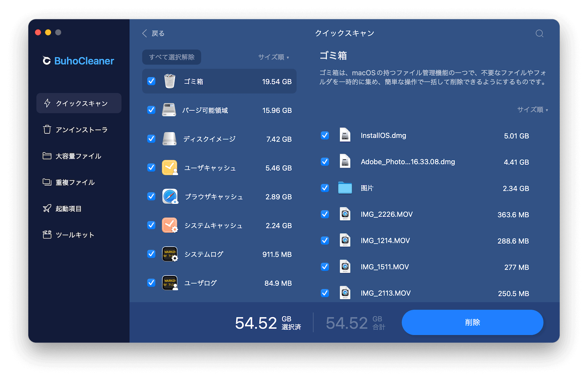Open アンインストーラ in the sidebar
This screenshot has width=588, height=380.
pos(79,130)
